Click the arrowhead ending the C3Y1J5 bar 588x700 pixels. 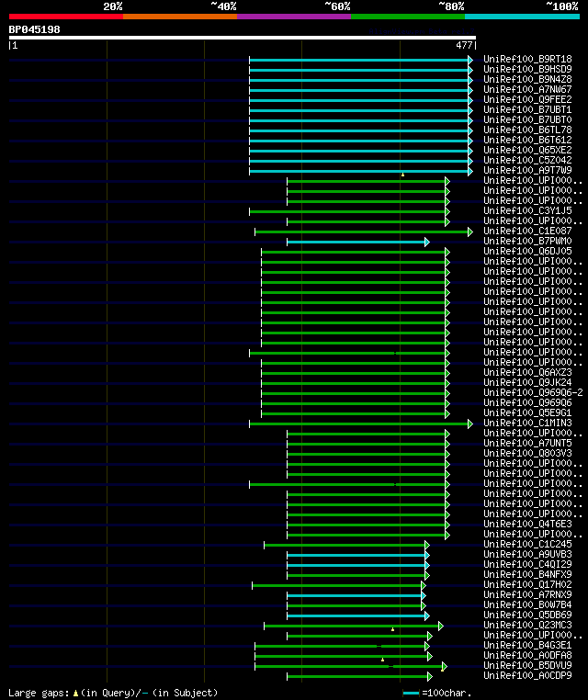tap(447, 211)
